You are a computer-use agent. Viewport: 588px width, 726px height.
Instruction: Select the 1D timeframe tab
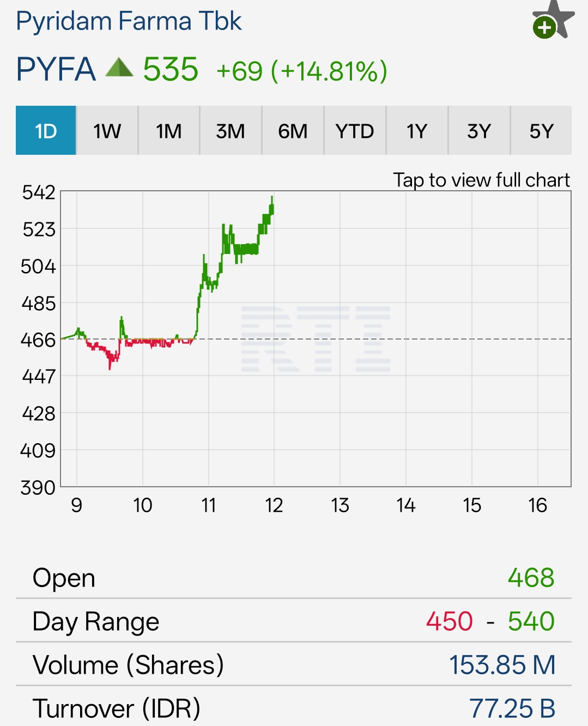(46, 131)
